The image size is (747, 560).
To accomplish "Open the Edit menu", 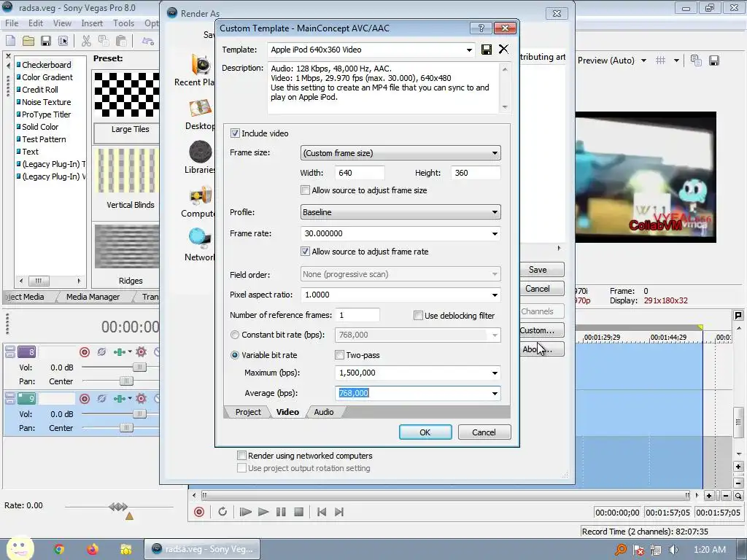I will [x=36, y=23].
